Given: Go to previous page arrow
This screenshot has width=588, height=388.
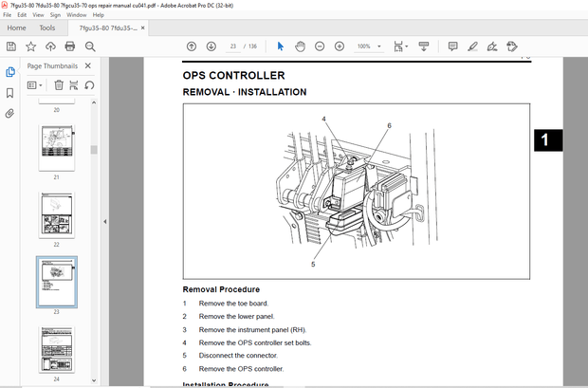Looking at the screenshot, I should pyautogui.click(x=192, y=46).
